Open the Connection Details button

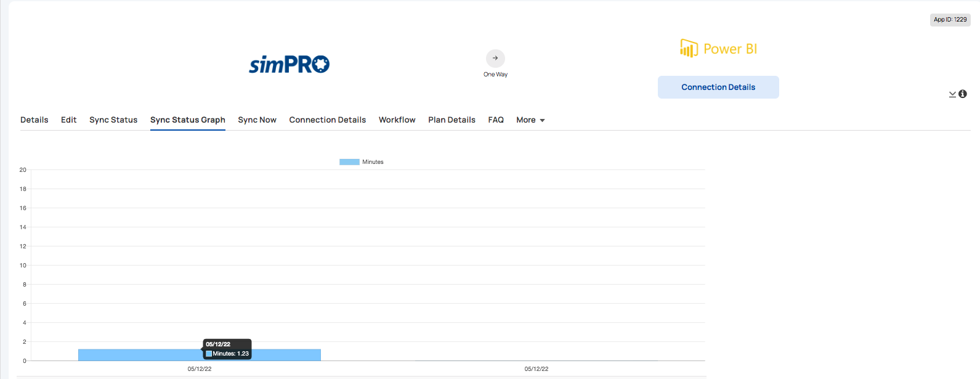point(718,87)
